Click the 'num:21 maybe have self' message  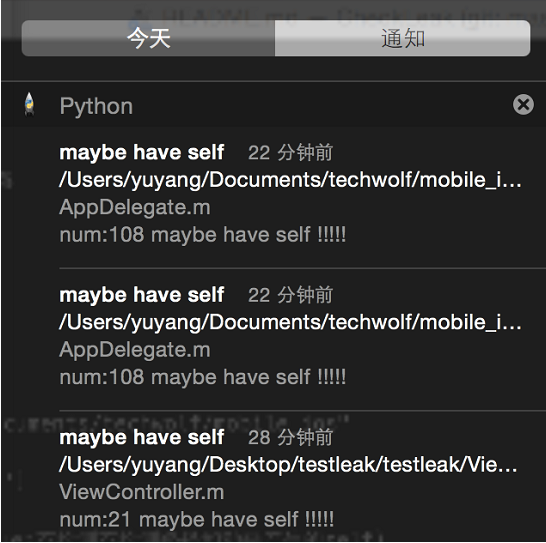[197, 519]
